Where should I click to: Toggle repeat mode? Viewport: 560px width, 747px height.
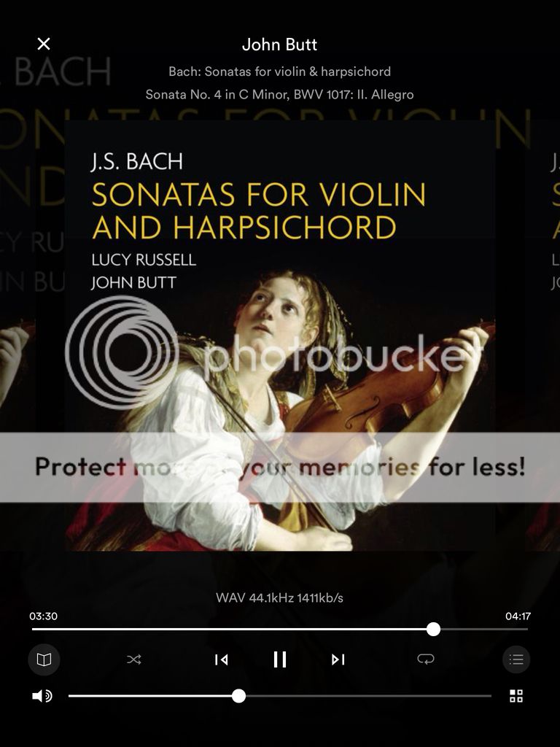[x=425, y=659]
